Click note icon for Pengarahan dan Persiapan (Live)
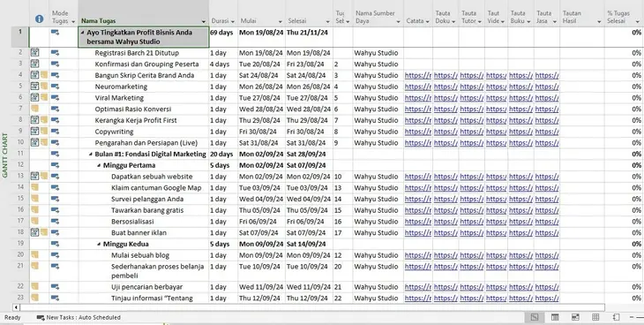The width and height of the screenshot is (644, 325). (x=44, y=142)
